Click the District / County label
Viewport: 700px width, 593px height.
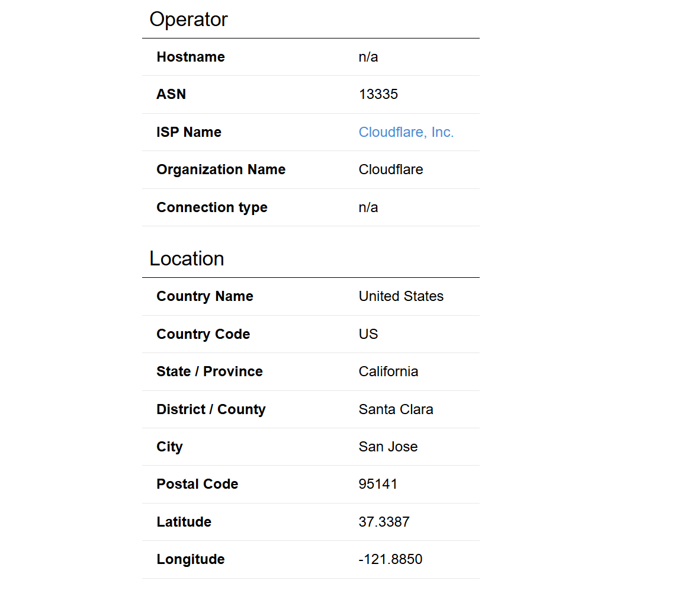click(211, 409)
